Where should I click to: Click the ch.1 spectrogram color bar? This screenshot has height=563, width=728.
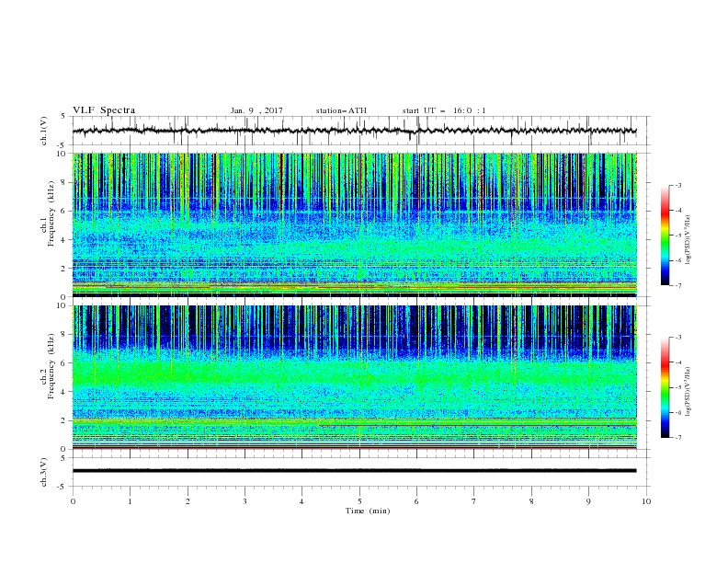click(665, 236)
